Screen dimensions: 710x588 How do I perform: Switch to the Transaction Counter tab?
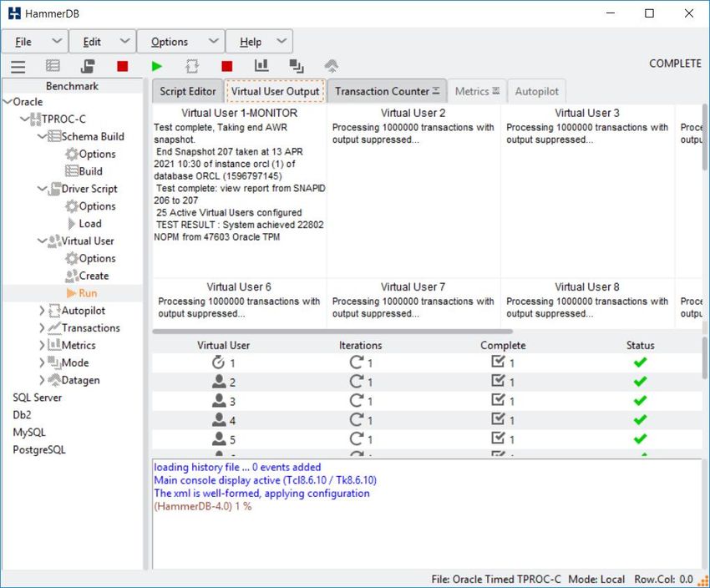pos(387,91)
